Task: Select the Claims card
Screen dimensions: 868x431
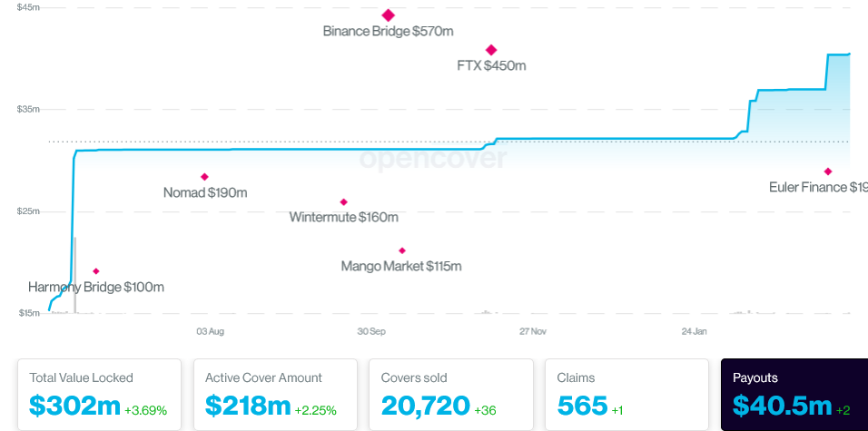Action: 626,395
